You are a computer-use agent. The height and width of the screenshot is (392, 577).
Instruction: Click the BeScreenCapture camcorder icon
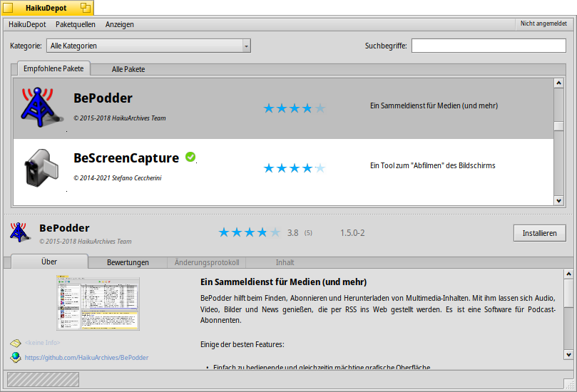41,167
